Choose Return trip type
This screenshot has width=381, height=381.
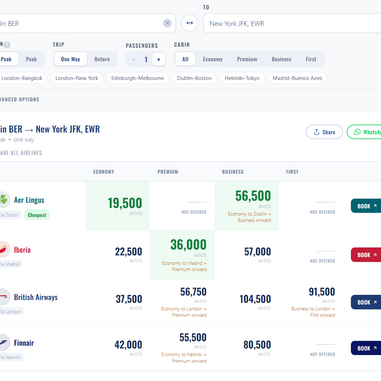pos(102,59)
